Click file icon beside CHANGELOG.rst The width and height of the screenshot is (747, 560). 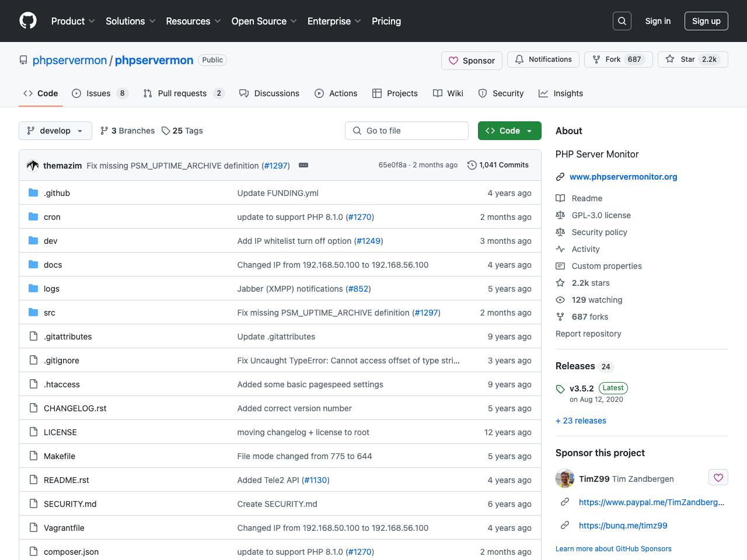pos(33,408)
